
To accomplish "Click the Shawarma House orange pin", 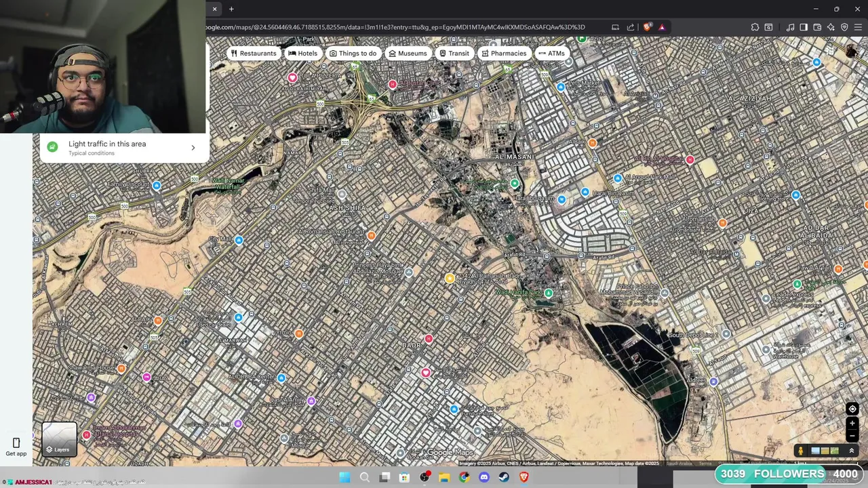I will (121, 368).
